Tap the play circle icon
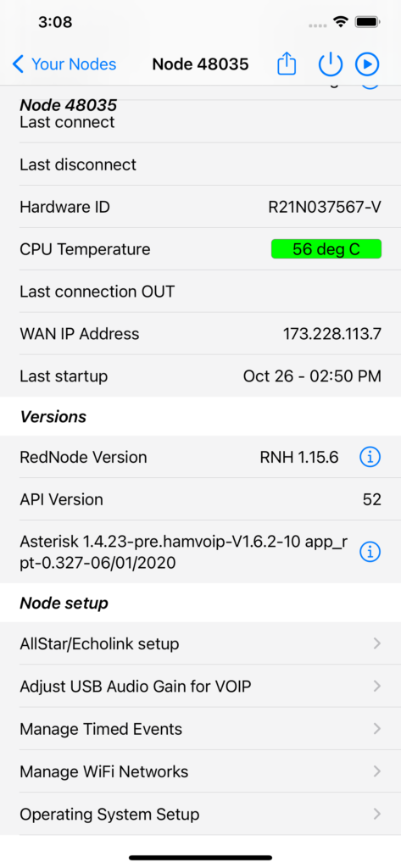Screen dimensions: 401x868 click(x=367, y=64)
